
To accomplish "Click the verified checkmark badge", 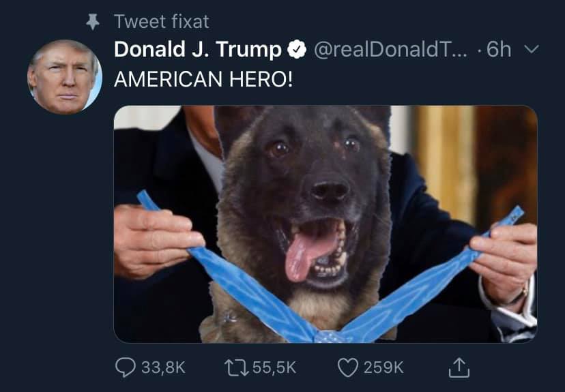I will point(297,50).
